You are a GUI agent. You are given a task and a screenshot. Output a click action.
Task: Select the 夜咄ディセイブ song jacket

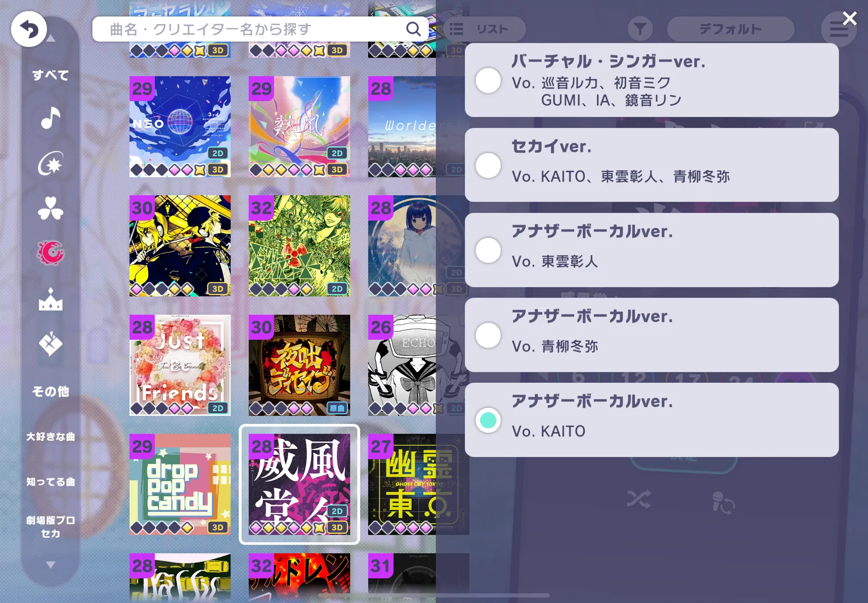point(299,365)
